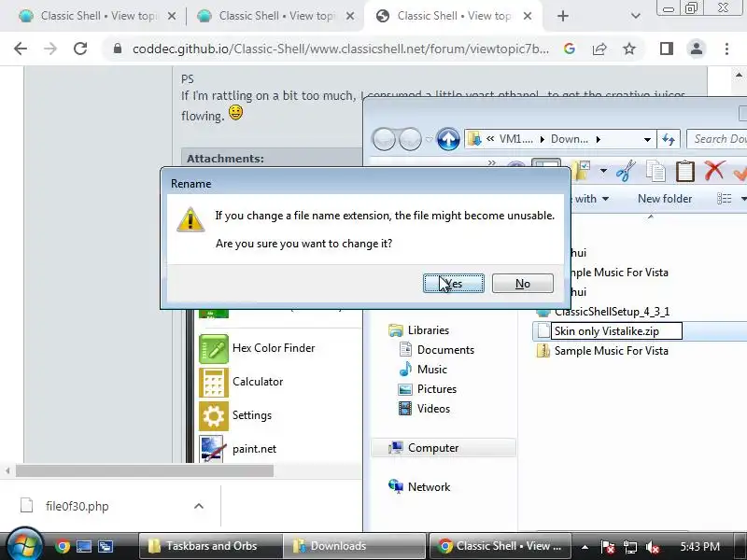This screenshot has height=560, width=747.
Task: Click the Skin only Vistalike.zip rename field
Action: 616,331
